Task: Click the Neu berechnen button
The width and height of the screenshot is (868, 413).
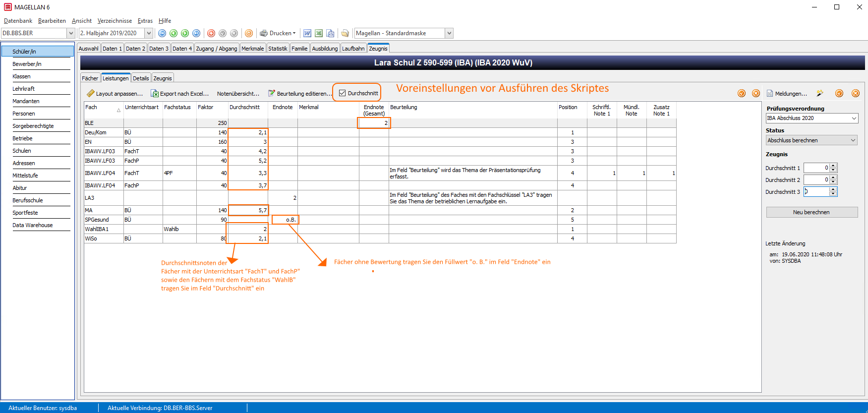Action: pyautogui.click(x=811, y=212)
